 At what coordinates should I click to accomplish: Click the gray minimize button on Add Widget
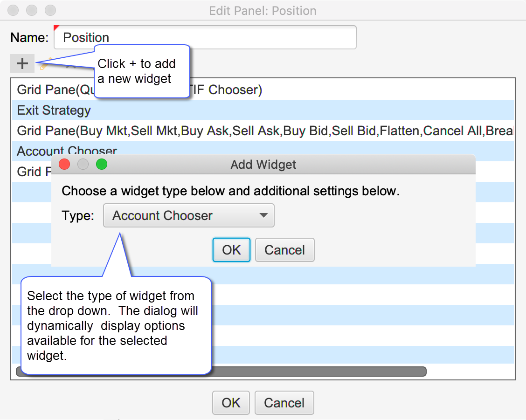[83, 164]
